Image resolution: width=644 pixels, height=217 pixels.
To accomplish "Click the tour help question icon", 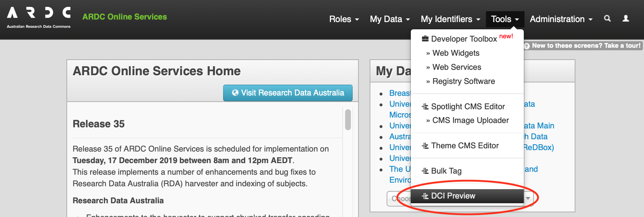I will [527, 46].
